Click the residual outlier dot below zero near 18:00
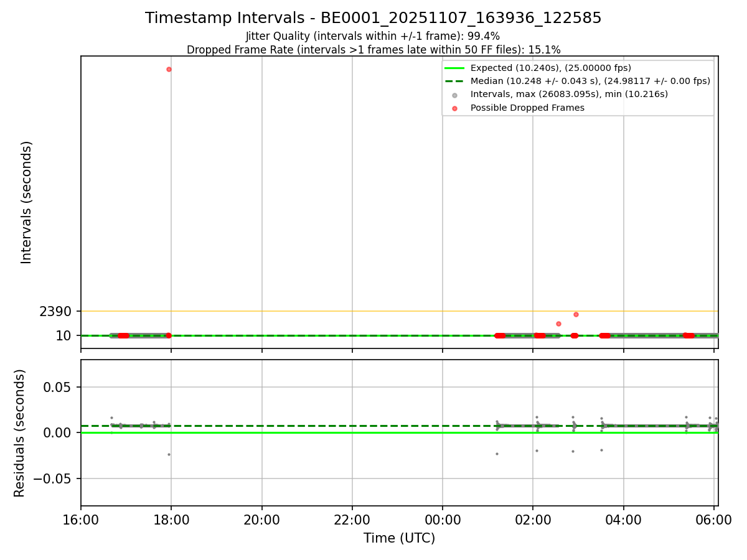 click(x=169, y=454)
